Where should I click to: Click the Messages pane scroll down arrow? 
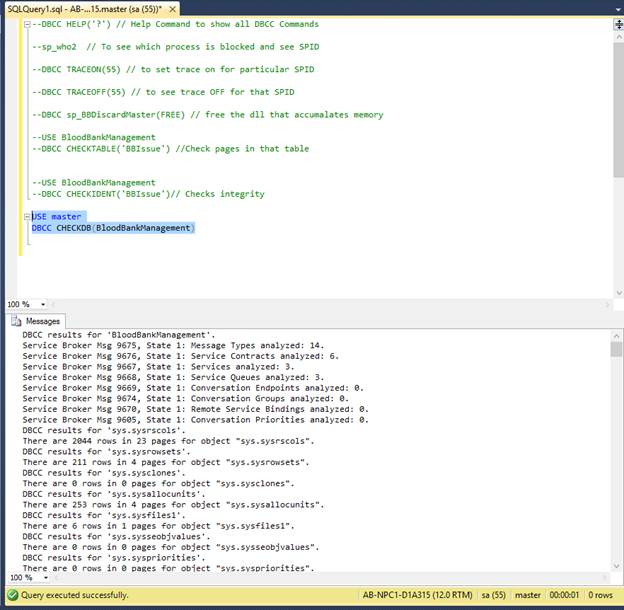[616, 566]
